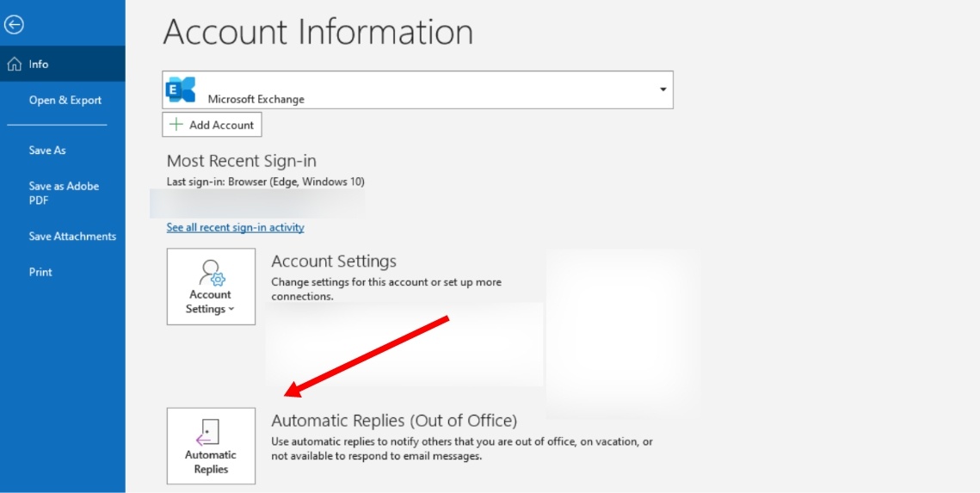Click the back arrow to exit Backstage
The image size is (980, 493).
(x=14, y=25)
